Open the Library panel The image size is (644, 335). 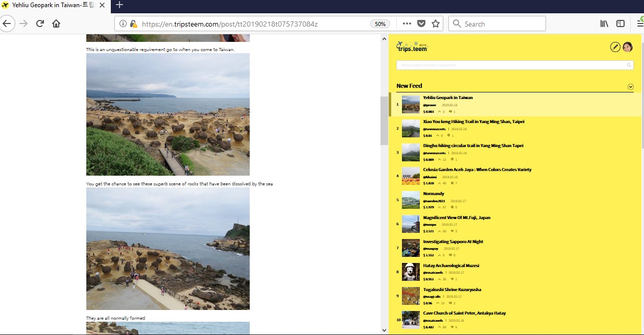click(x=604, y=23)
